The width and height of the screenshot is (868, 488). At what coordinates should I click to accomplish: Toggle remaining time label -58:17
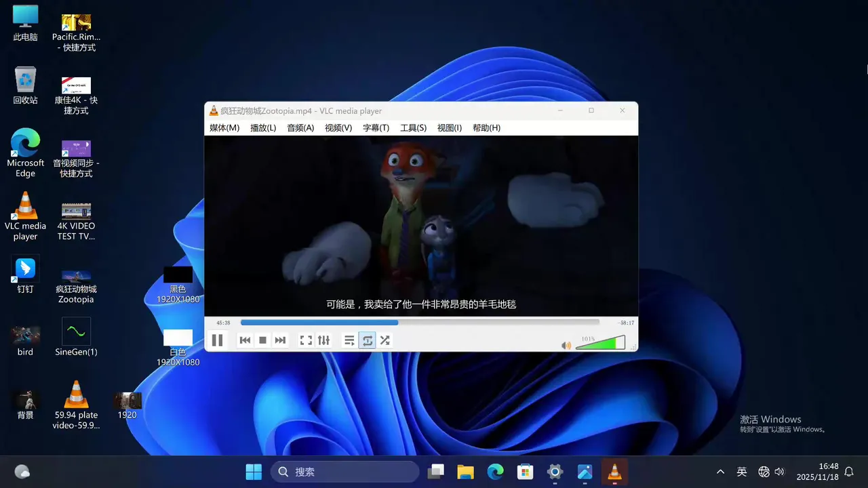point(626,323)
